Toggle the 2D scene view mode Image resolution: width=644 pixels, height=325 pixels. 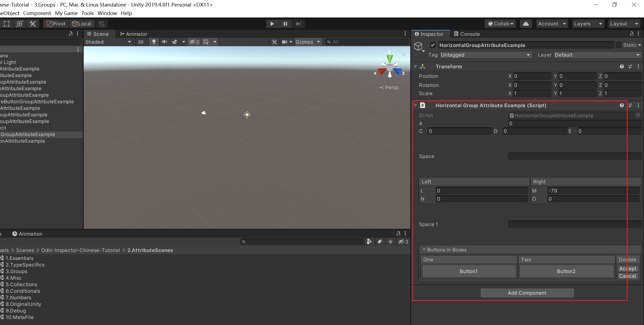141,42
